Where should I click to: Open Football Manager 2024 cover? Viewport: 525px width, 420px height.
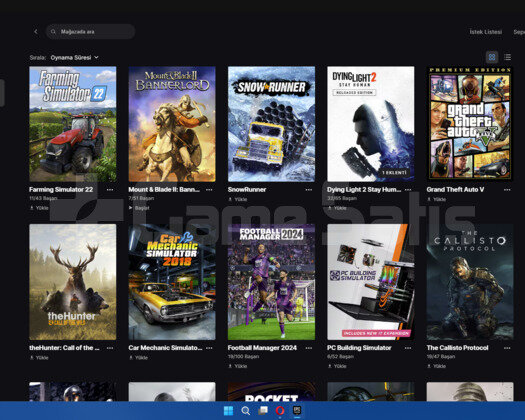pos(271,282)
